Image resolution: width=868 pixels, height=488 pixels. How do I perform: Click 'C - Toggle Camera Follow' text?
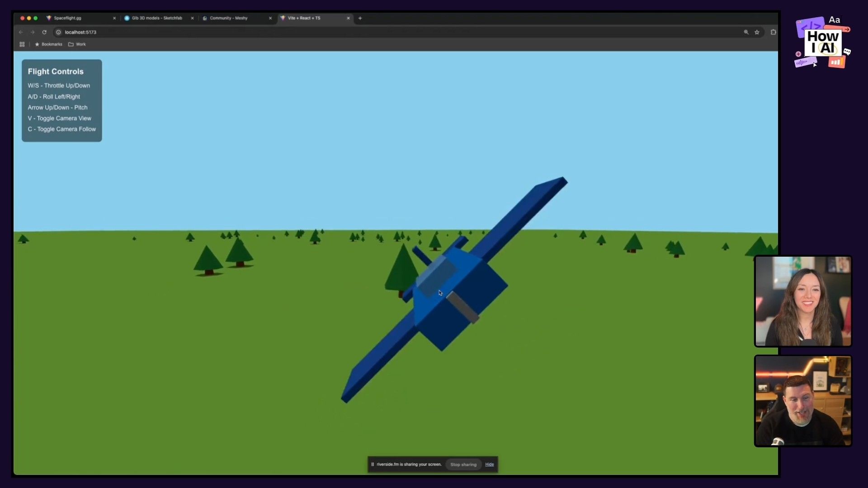pyautogui.click(x=62, y=129)
